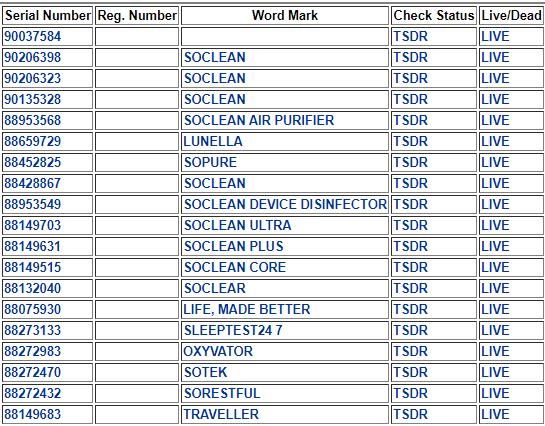Open the LUNELLA word mark entry

click(213, 141)
